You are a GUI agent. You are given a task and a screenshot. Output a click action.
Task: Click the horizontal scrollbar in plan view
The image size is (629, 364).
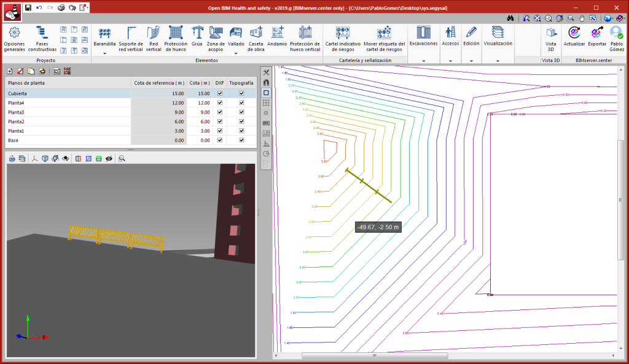coord(373,355)
